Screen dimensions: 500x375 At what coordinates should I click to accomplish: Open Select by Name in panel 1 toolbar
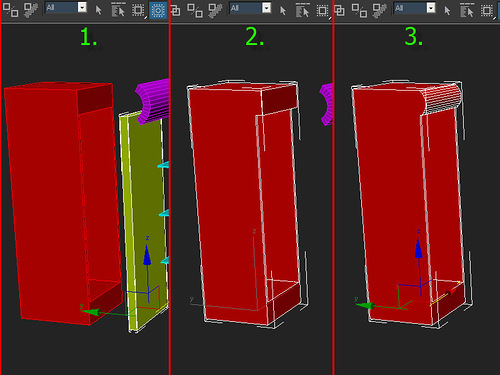coord(118,10)
